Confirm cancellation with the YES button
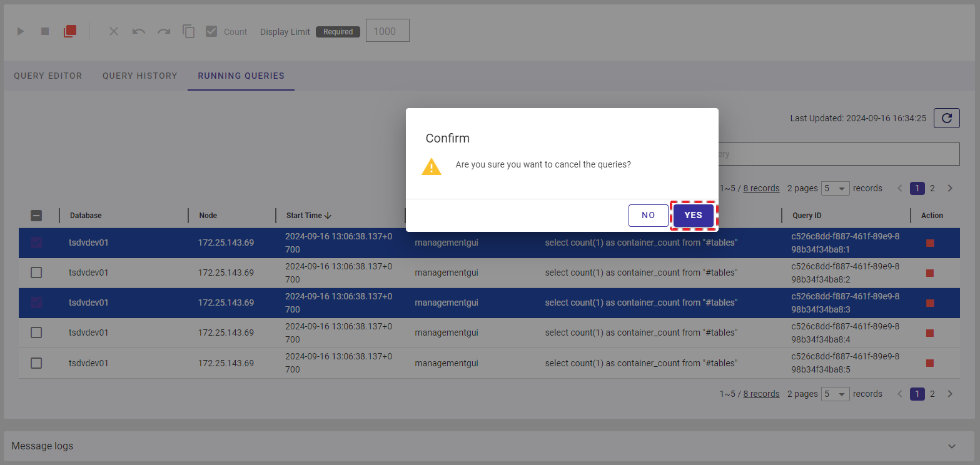980x465 pixels. click(693, 215)
